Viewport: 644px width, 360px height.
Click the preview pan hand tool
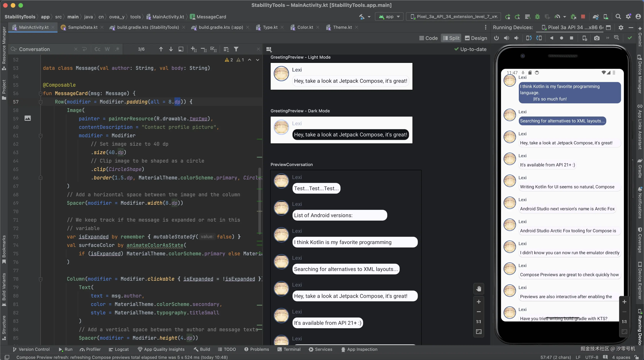[479, 289]
